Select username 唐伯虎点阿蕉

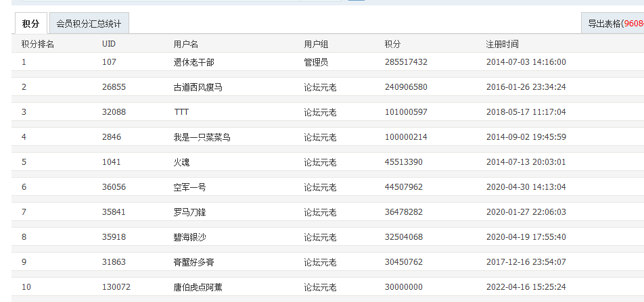pyautogui.click(x=198, y=287)
